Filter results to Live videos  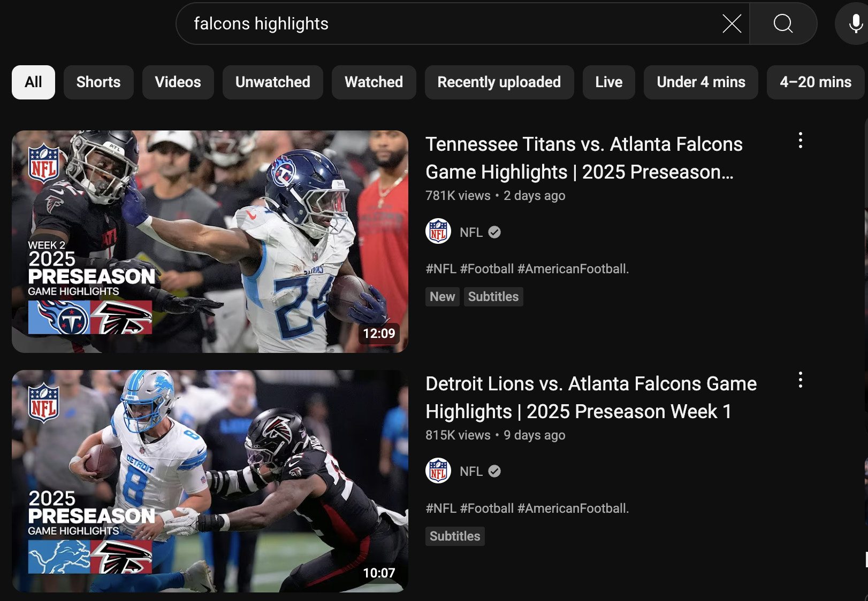609,82
